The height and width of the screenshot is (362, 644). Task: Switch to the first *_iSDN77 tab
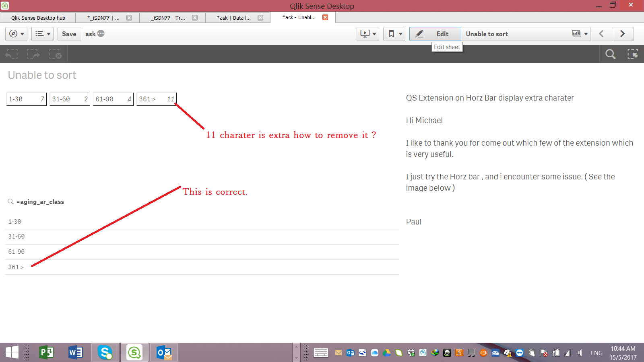point(103,18)
